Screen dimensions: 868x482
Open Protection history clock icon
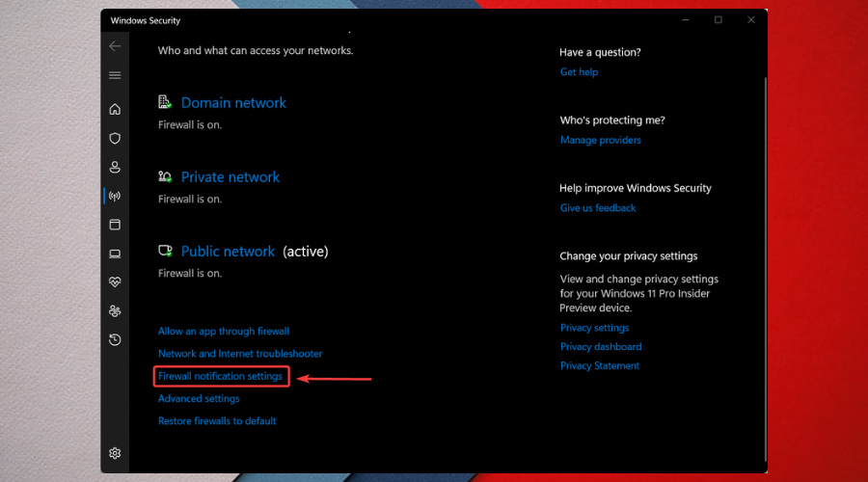pos(115,339)
